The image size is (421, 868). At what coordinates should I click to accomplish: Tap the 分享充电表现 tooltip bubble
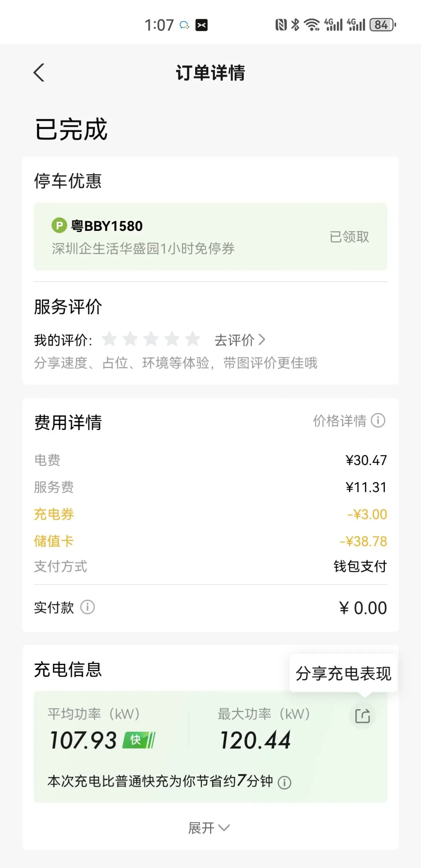click(343, 673)
